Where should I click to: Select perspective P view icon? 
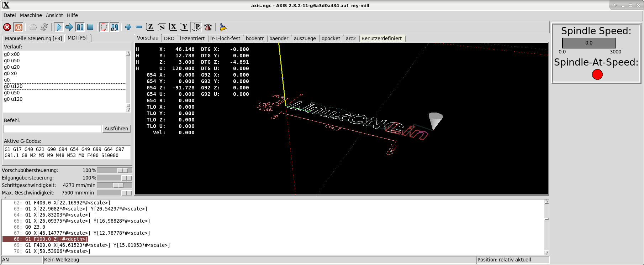pos(196,27)
